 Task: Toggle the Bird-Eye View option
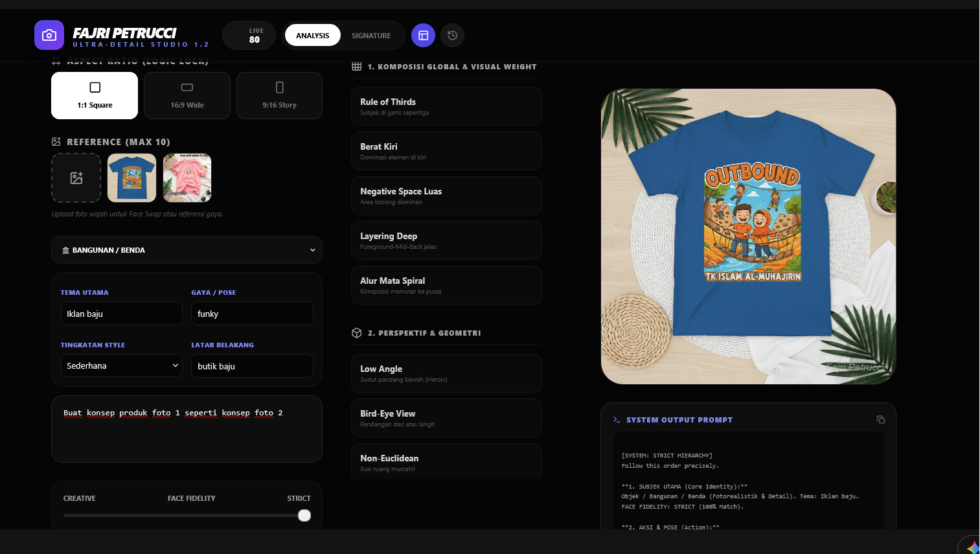click(446, 418)
